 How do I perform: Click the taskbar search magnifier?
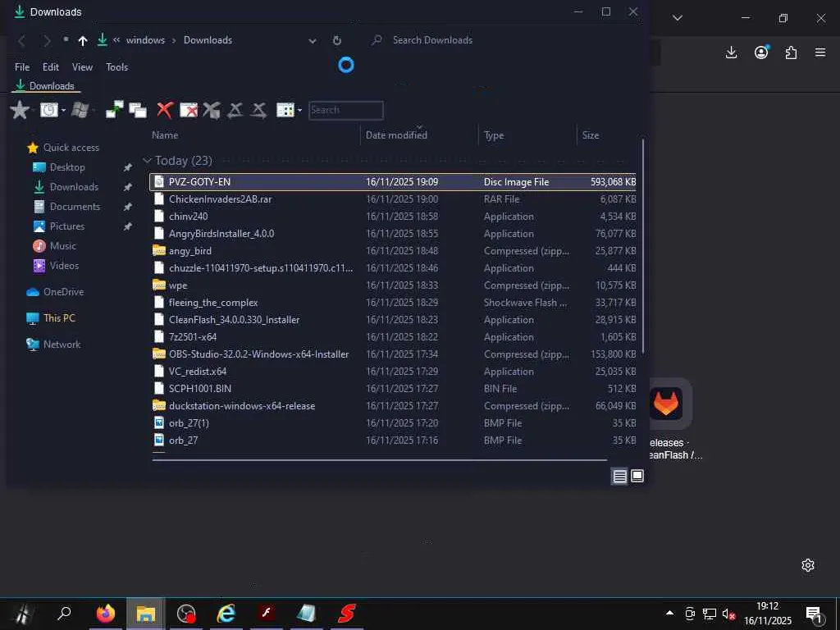pos(64,613)
